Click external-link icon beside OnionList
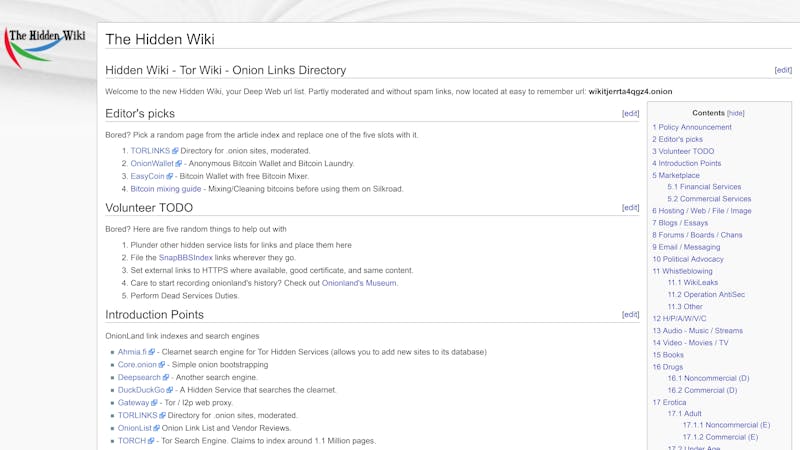Image resolution: width=800 pixels, height=450 pixels. point(157,428)
